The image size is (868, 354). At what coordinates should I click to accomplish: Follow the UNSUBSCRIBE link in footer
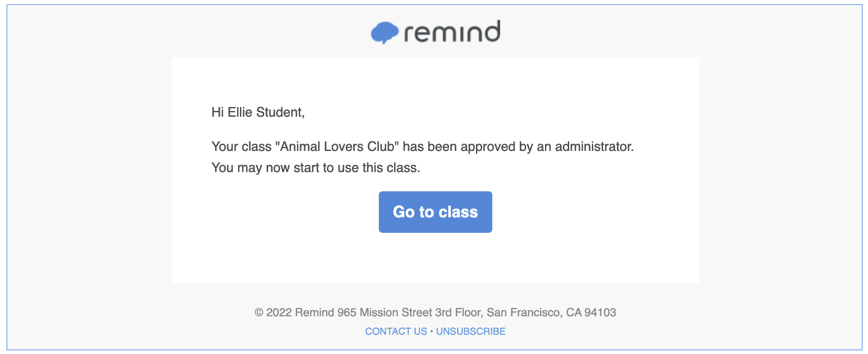pos(470,332)
